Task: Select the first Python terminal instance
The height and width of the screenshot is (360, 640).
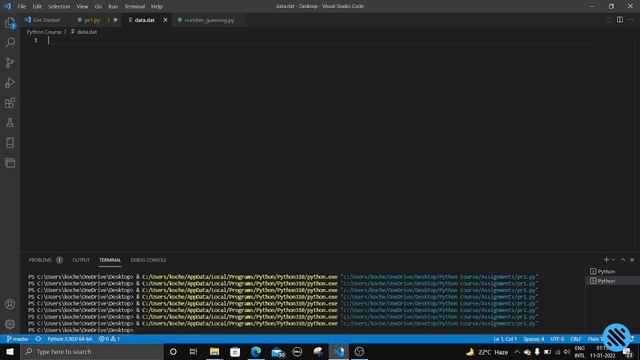Action: 606,271
